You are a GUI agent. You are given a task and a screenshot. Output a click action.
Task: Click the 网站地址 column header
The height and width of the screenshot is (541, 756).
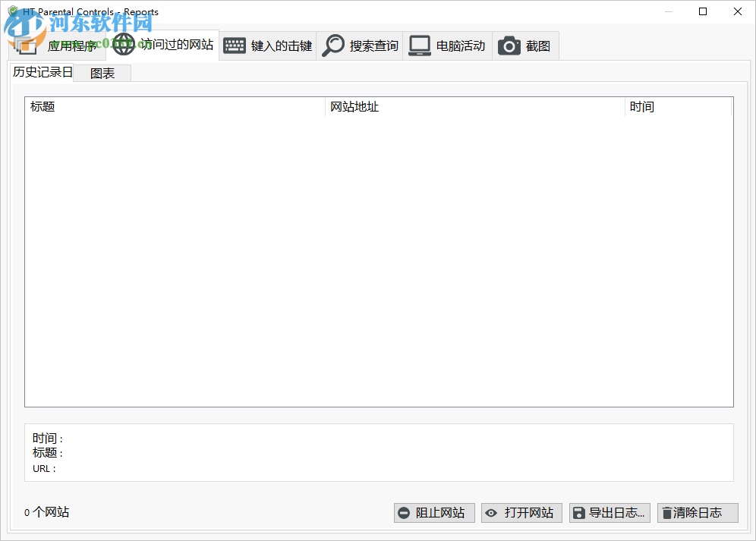pyautogui.click(x=354, y=106)
